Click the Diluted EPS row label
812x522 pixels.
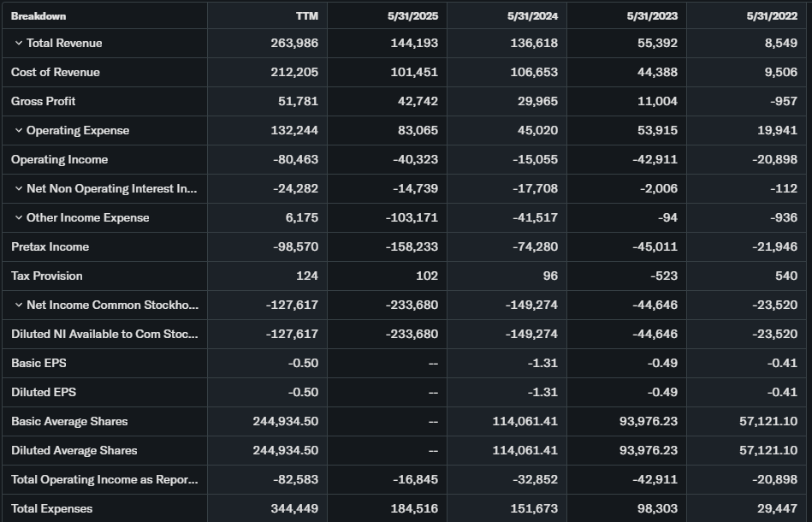tap(39, 393)
